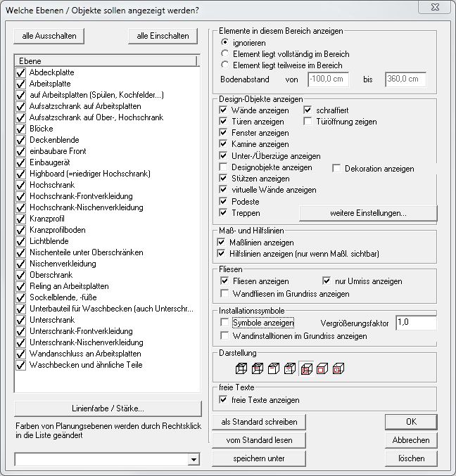Screen dimensions: 456x476
Task: Click als Standard schreiben
Action: pos(259,422)
